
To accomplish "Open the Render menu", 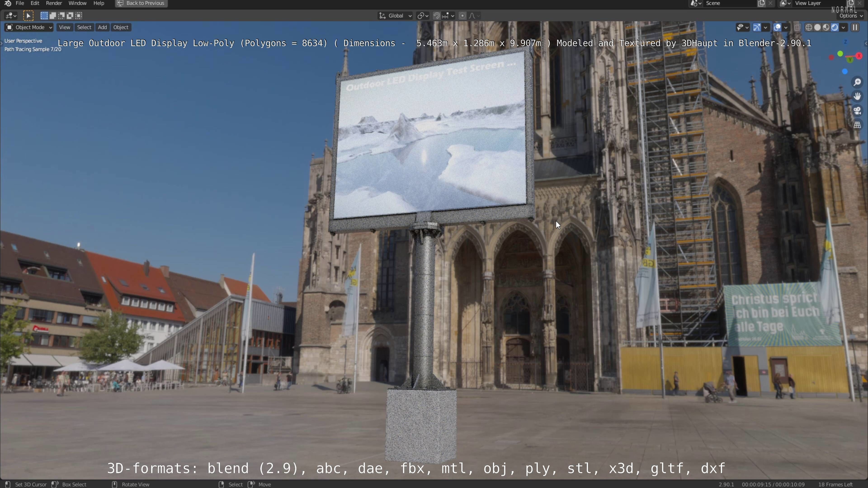I will click(54, 3).
